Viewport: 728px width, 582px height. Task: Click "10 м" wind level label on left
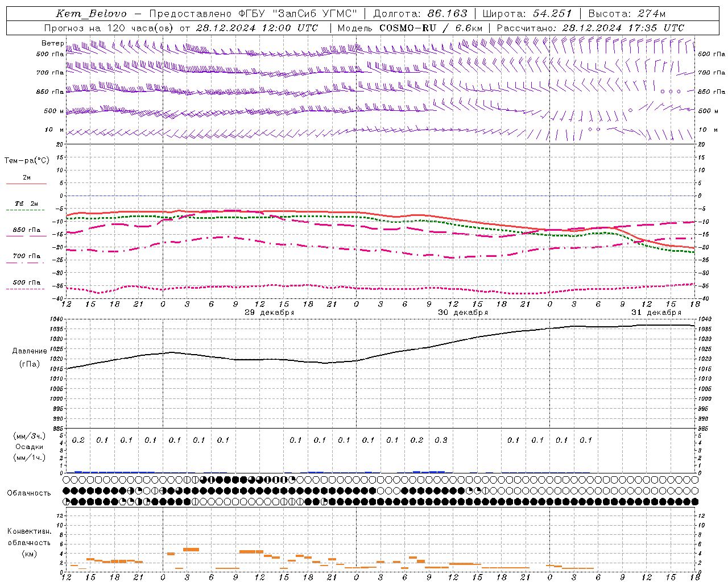55,130
